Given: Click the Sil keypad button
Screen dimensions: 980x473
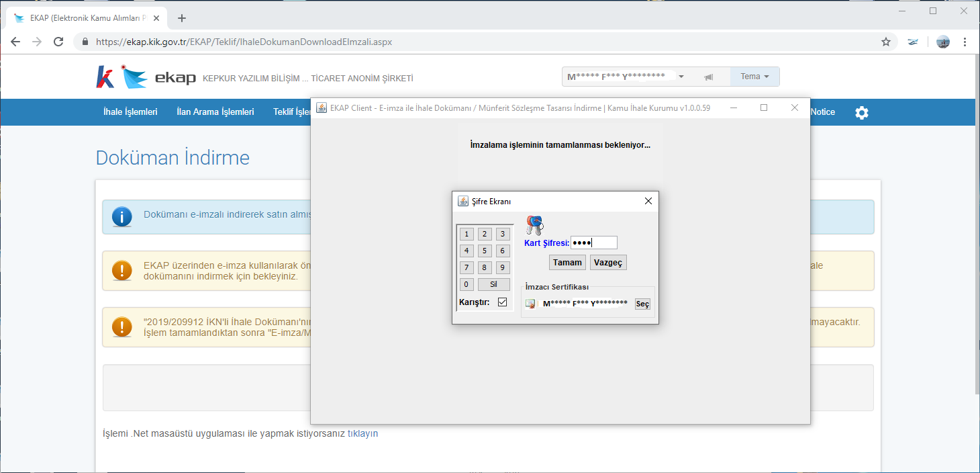Looking at the screenshot, I should click(494, 284).
